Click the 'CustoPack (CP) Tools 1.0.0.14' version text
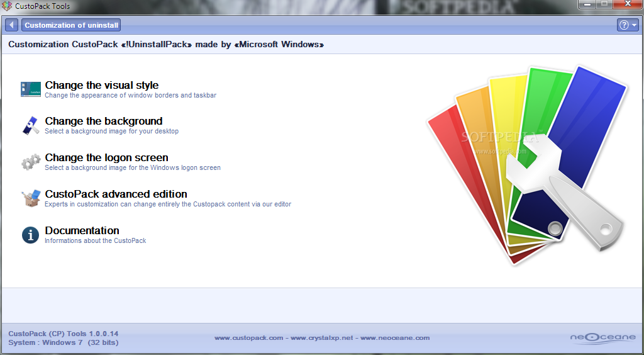Viewport: 644px width, 355px height. (x=64, y=334)
